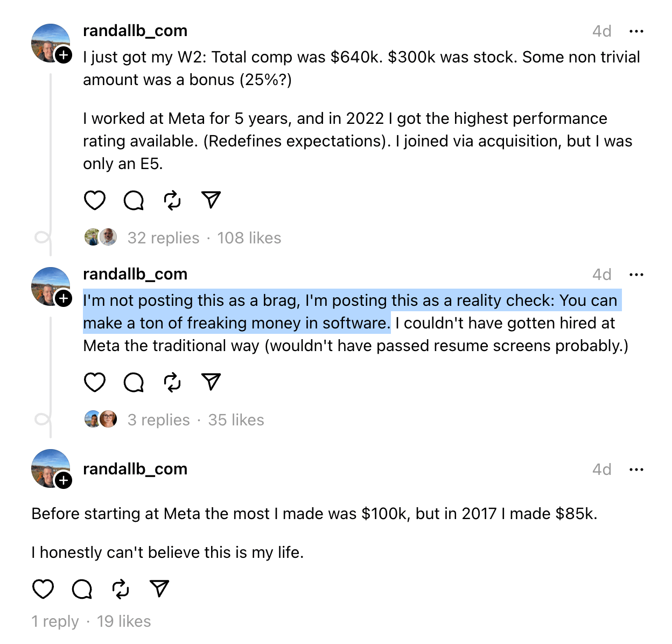Like the 'can't believe this is my life' post
Image resolution: width=672 pixels, height=644 pixels.
[x=43, y=589]
